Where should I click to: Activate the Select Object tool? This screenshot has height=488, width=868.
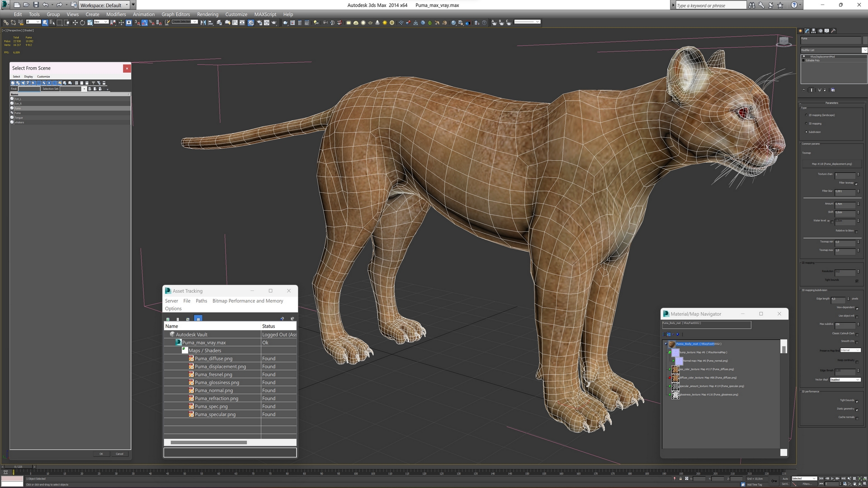coord(45,22)
